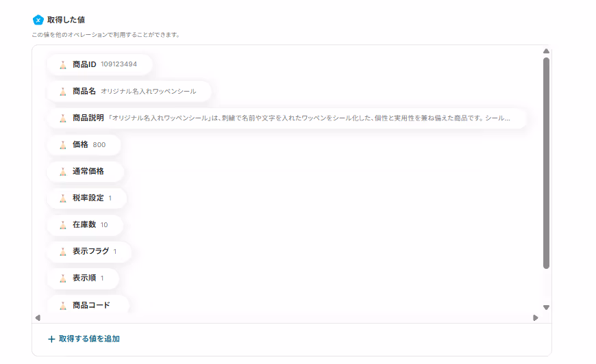Viewport: 596px width, 364px height.
Task: Select the 商品コード label
Action: pos(91,305)
